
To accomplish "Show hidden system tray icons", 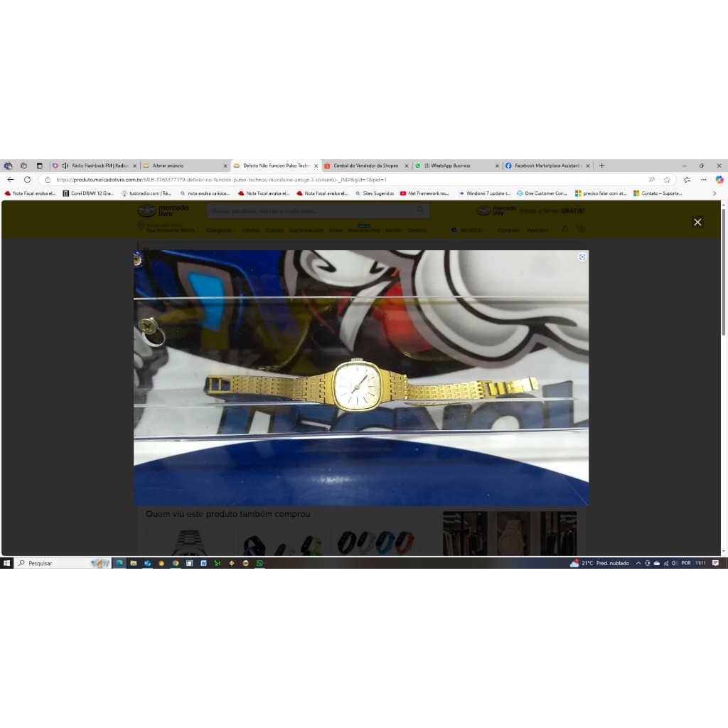I will [x=638, y=563].
